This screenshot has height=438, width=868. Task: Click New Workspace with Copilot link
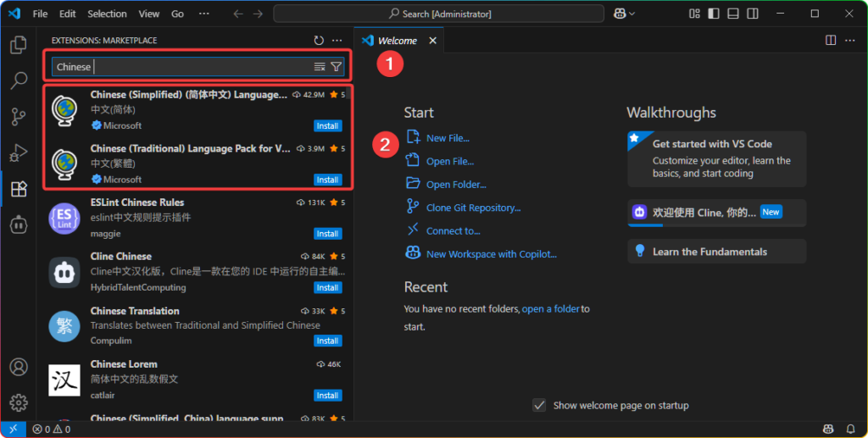491,254
